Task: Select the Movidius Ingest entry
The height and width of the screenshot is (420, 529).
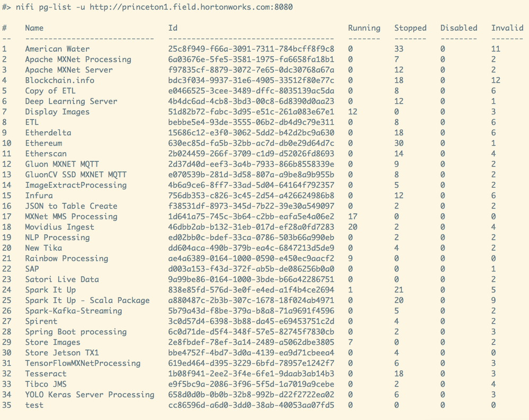Action: [x=59, y=227]
